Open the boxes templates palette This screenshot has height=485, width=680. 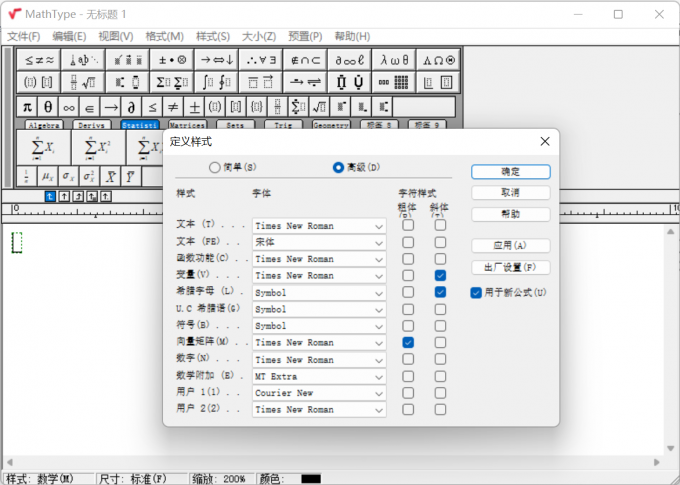coord(438,82)
